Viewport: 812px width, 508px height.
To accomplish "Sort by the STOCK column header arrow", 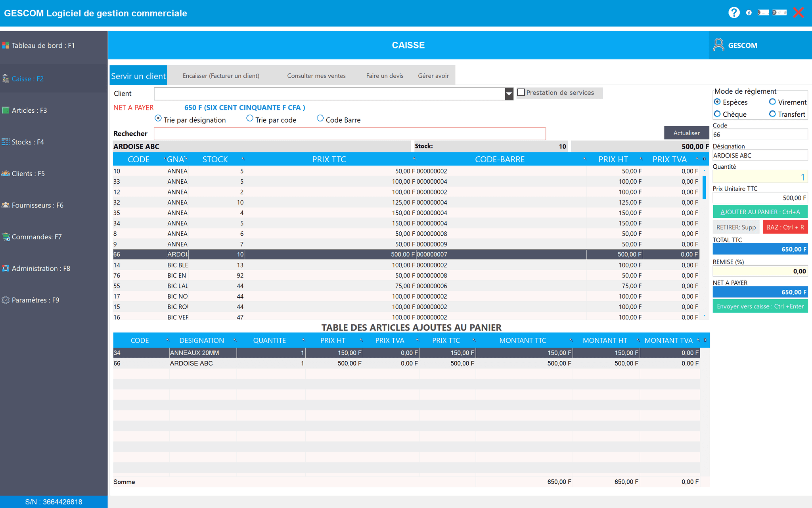I will [243, 159].
